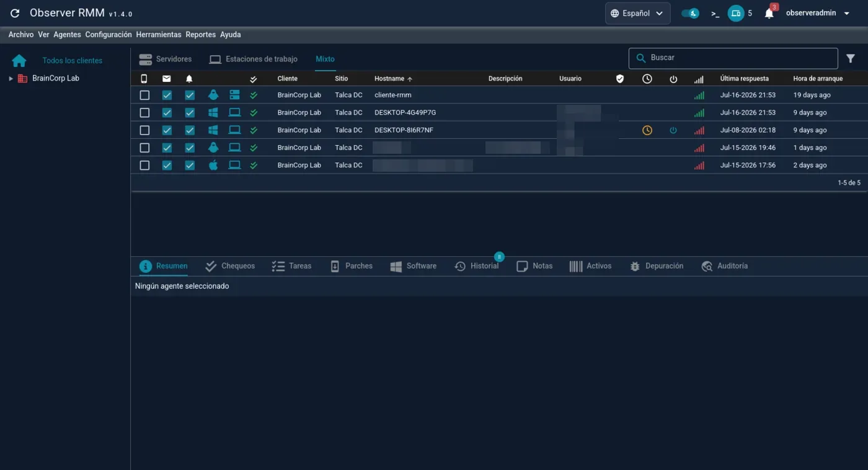Click the double-check checks column header

pyautogui.click(x=253, y=79)
